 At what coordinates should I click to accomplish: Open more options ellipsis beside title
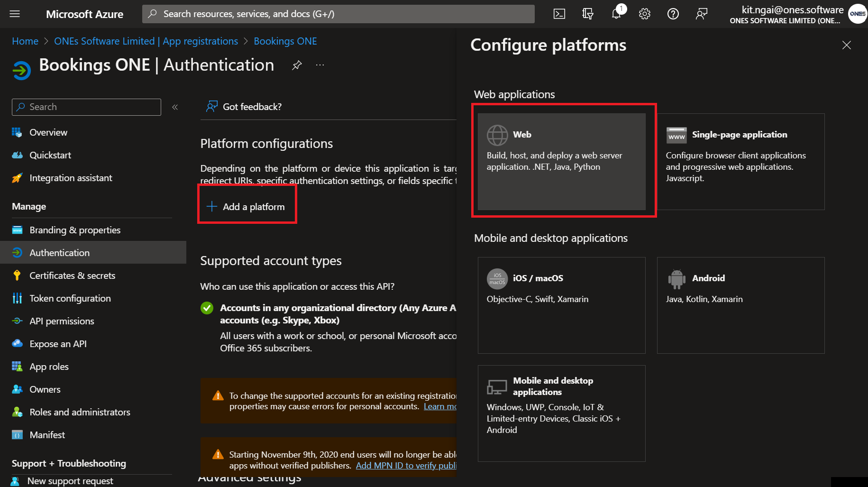320,65
